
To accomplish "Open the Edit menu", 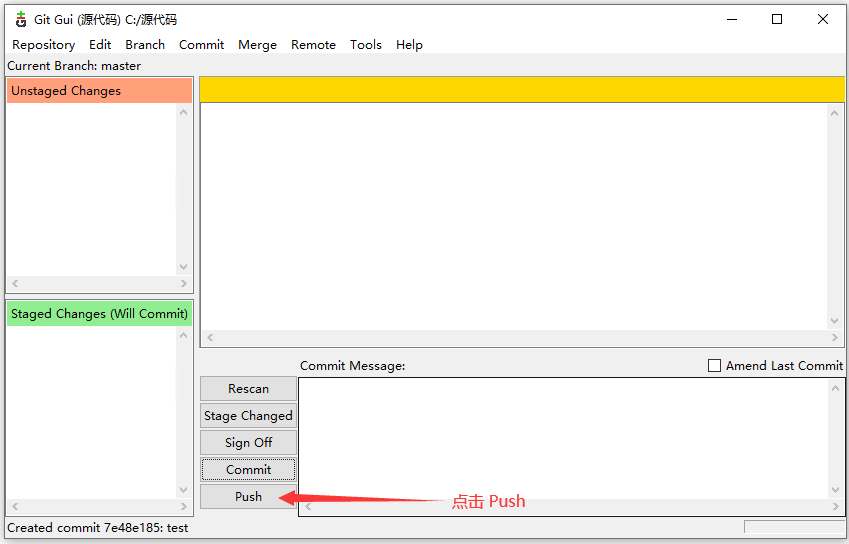I will tap(100, 45).
